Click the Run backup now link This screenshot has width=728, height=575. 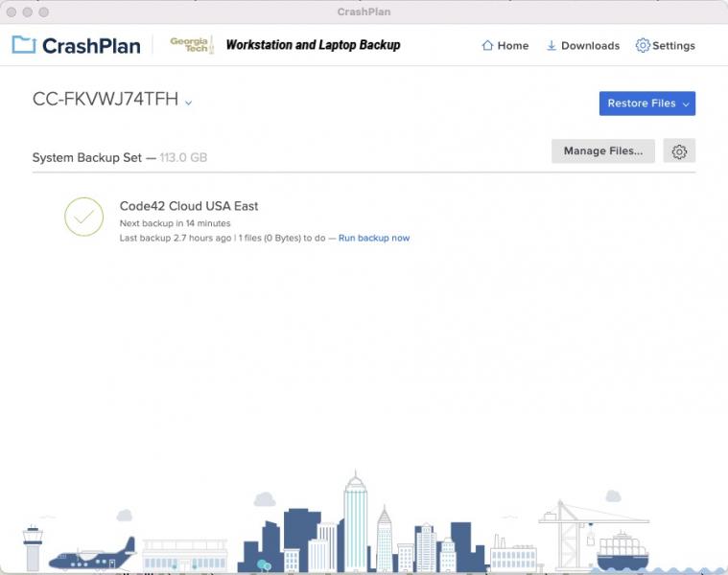click(x=374, y=238)
